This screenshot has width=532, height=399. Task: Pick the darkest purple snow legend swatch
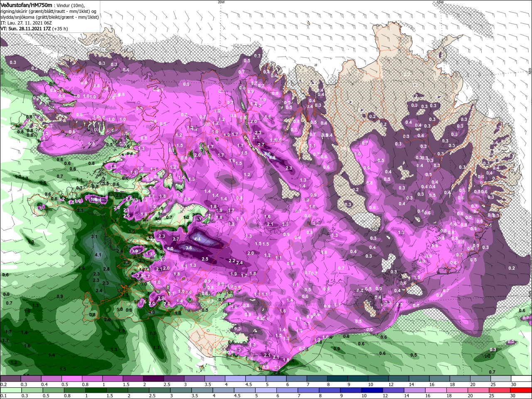pyautogui.click(x=153, y=379)
